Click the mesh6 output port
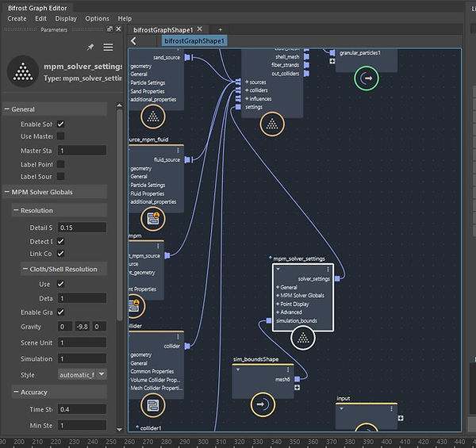 (297, 379)
